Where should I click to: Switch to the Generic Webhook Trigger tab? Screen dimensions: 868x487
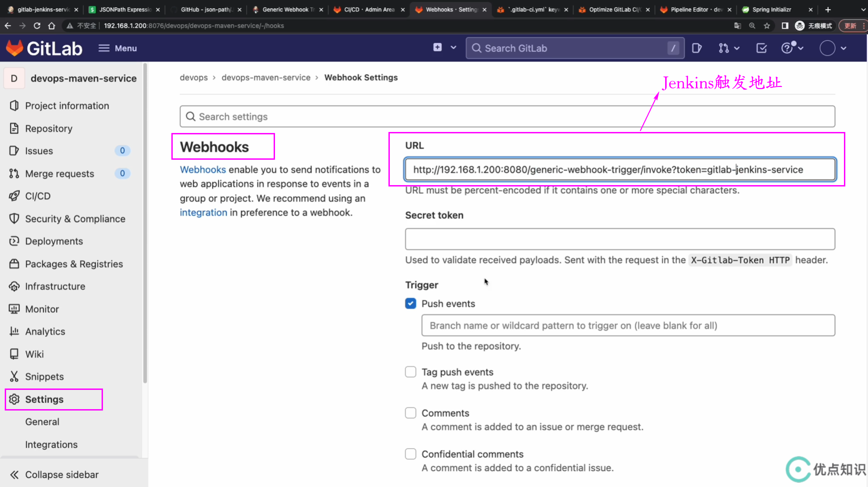[x=288, y=9]
